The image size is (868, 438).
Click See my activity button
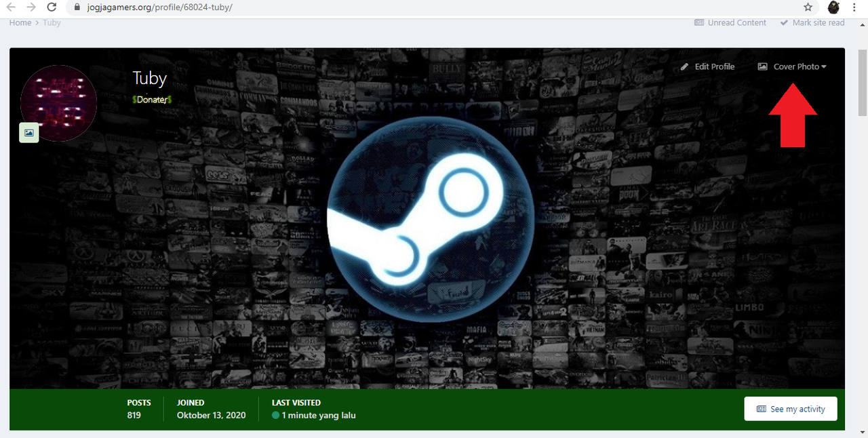[x=791, y=409]
